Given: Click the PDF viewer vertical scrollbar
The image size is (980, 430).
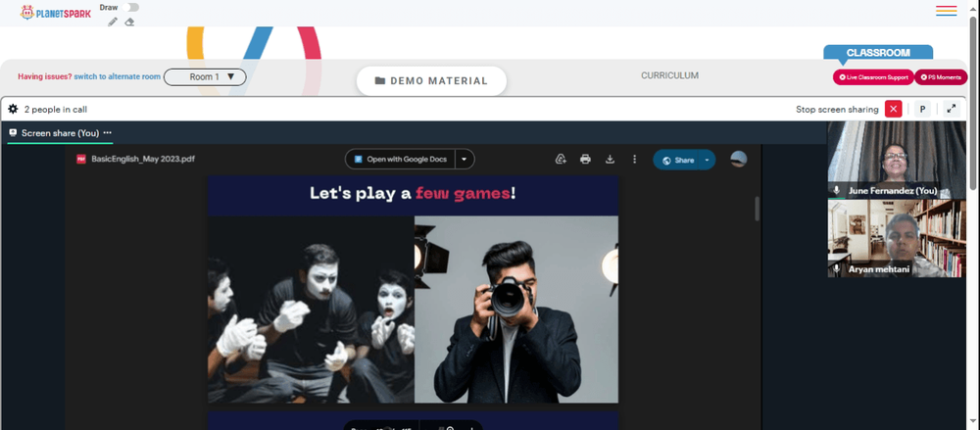Looking at the screenshot, I should [x=758, y=209].
